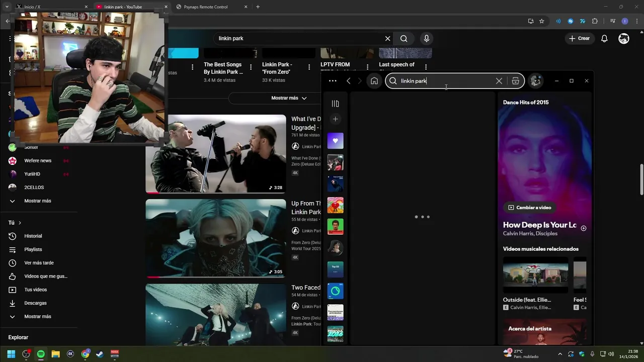Open Liked Songs heart playlist
The width and height of the screenshot is (644, 362).
tap(336, 141)
